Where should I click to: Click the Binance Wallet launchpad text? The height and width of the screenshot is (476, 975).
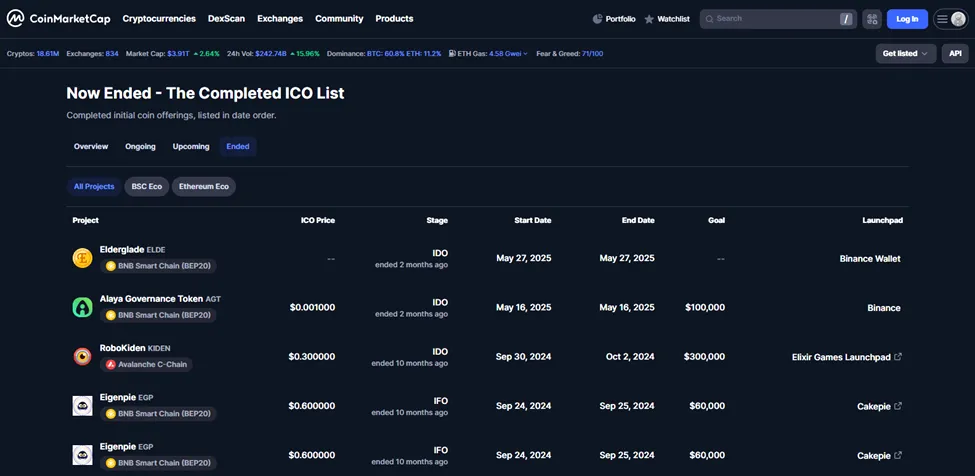870,259
